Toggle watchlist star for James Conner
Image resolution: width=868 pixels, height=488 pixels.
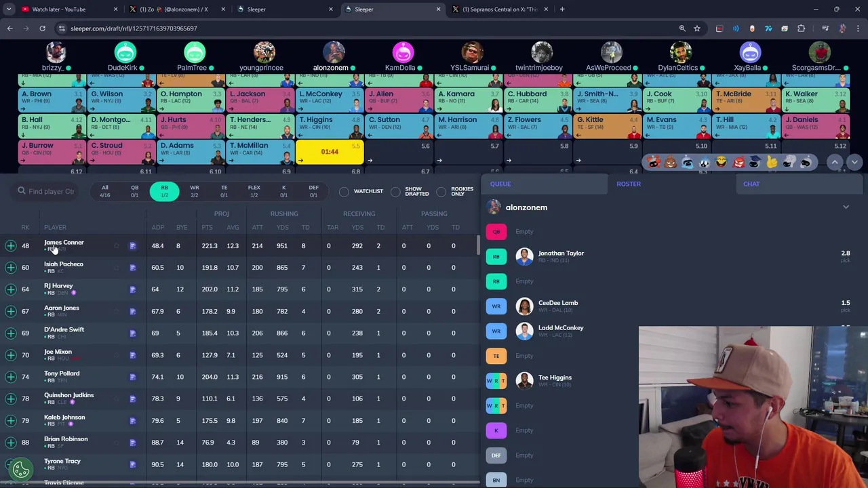(x=117, y=246)
